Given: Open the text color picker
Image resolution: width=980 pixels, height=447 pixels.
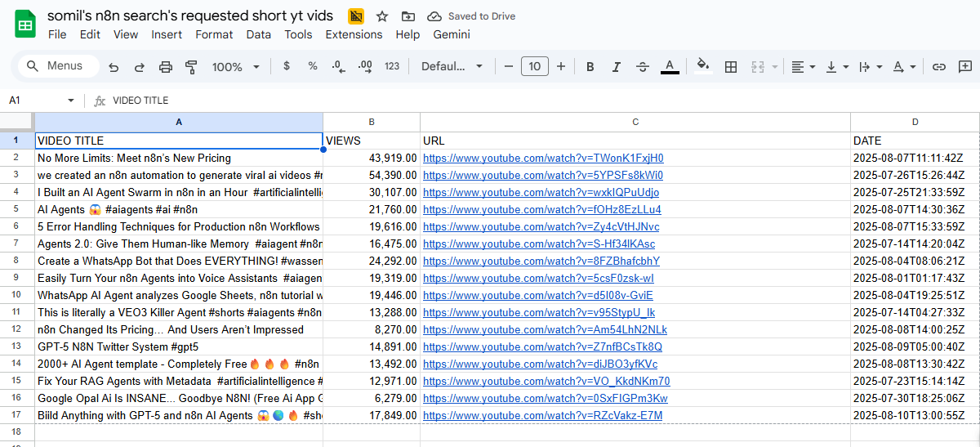Looking at the screenshot, I should click(x=670, y=67).
